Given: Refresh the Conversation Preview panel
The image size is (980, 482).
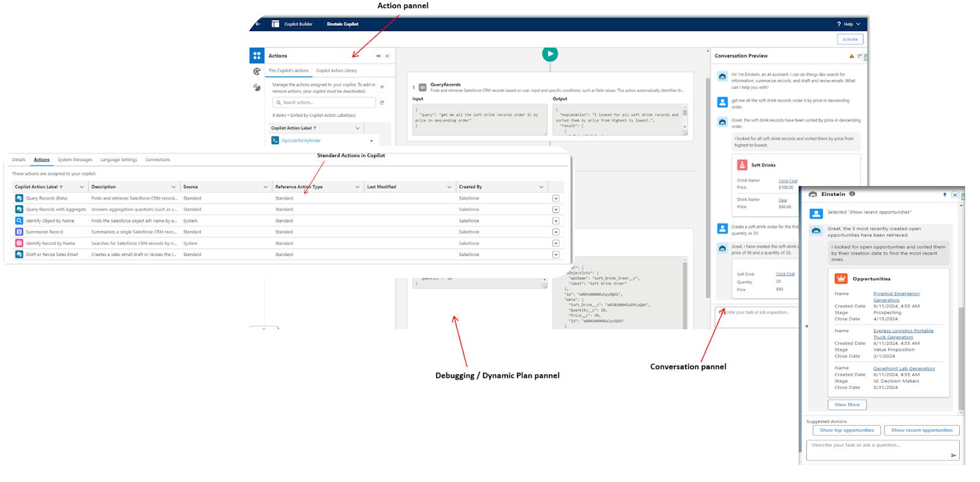Looking at the screenshot, I should click(859, 56).
